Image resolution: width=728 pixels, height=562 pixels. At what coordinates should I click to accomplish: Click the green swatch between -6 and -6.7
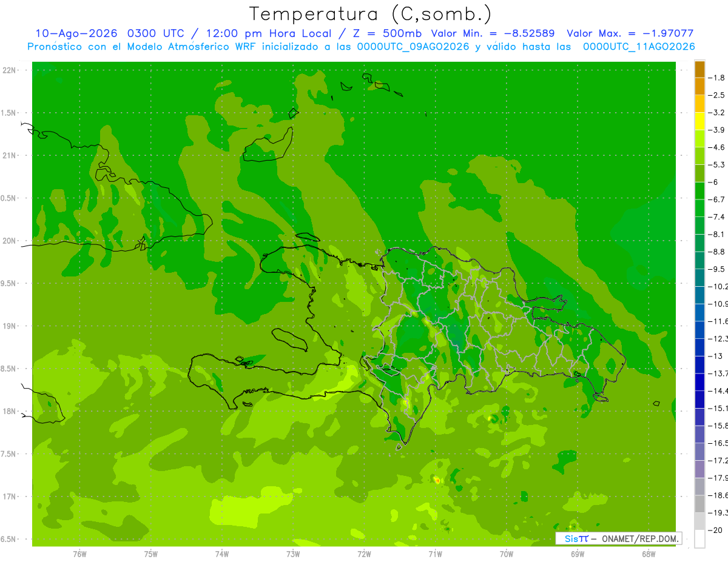(x=699, y=191)
